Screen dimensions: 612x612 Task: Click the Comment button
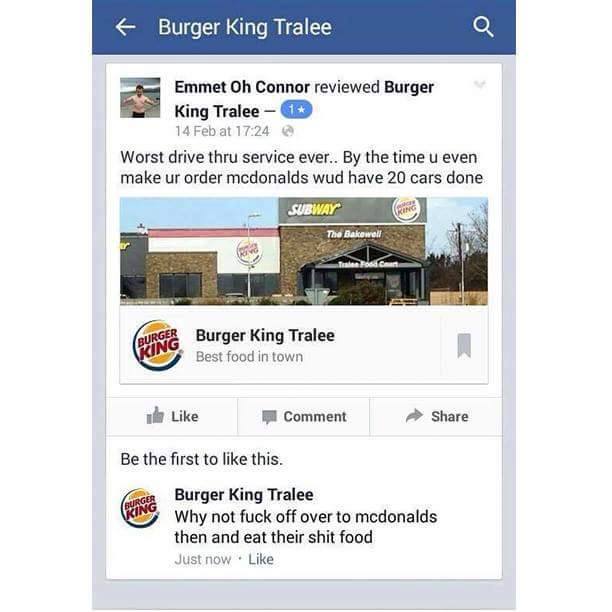coord(304,416)
